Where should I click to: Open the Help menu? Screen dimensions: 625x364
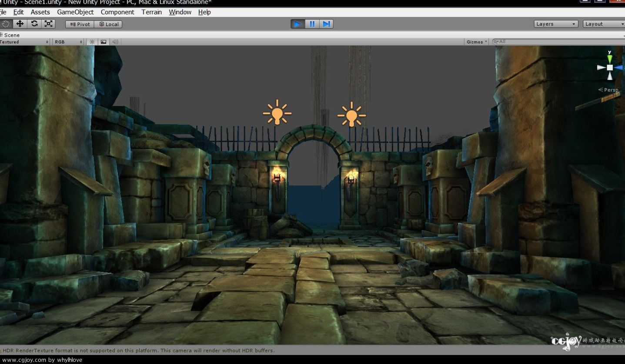[204, 12]
